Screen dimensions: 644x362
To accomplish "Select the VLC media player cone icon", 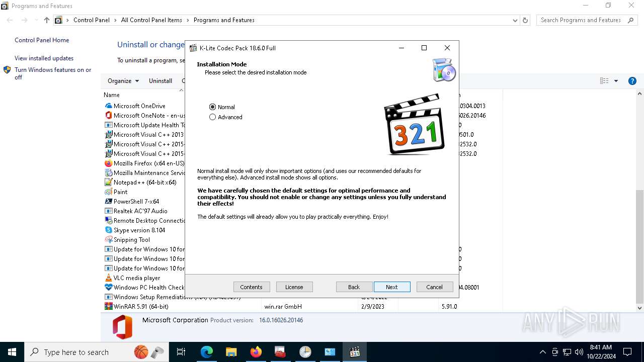I will [108, 278].
